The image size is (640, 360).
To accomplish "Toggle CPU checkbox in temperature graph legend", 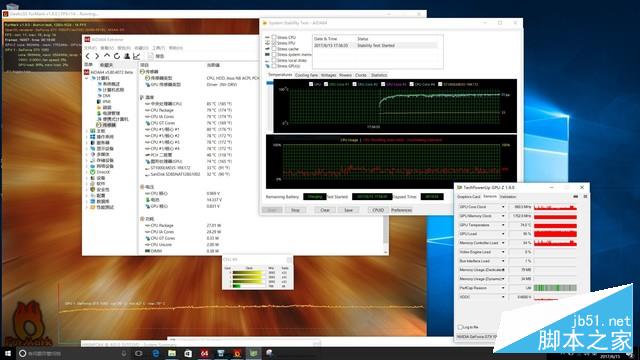I will pos(311,84).
